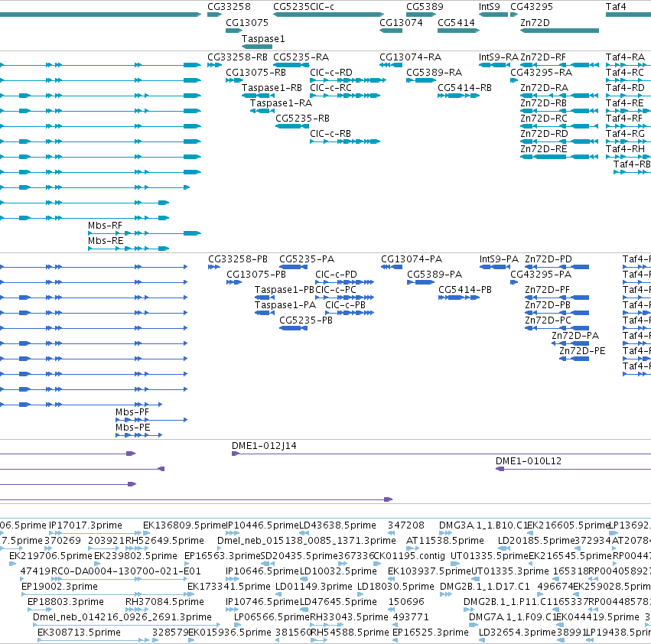Viewport: 651px width, 644px height.
Task: Select protein IntS9-PA label
Action: [x=499, y=259]
